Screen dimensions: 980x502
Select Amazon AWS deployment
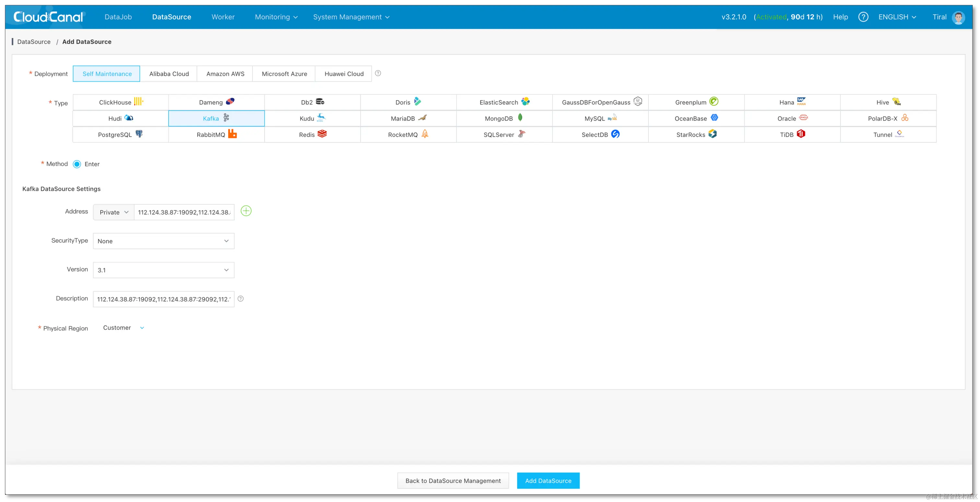(x=225, y=74)
